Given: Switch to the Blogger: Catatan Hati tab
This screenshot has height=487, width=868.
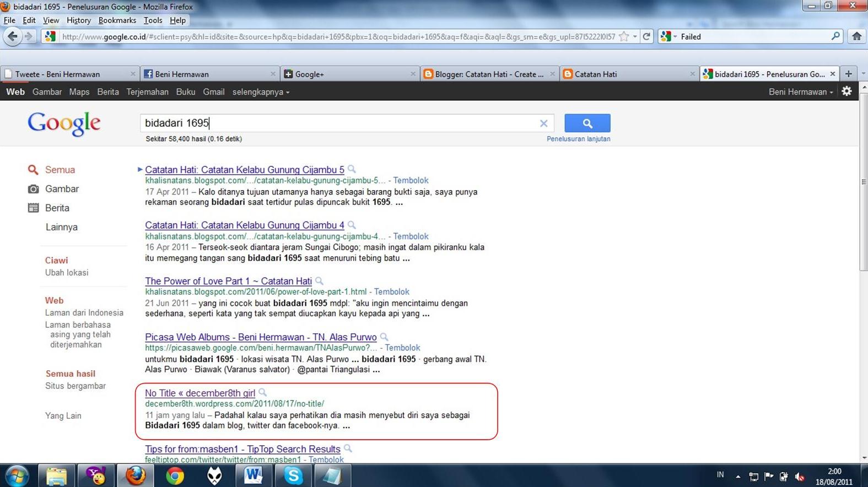Looking at the screenshot, I should coord(489,74).
